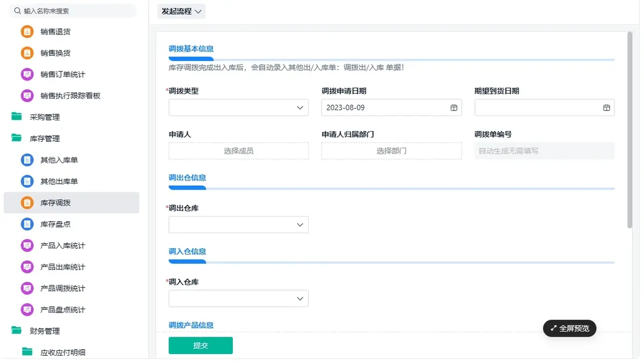The image size is (644, 361).
Task: Click the orange icon beside 销售换货
Action: point(27,53)
